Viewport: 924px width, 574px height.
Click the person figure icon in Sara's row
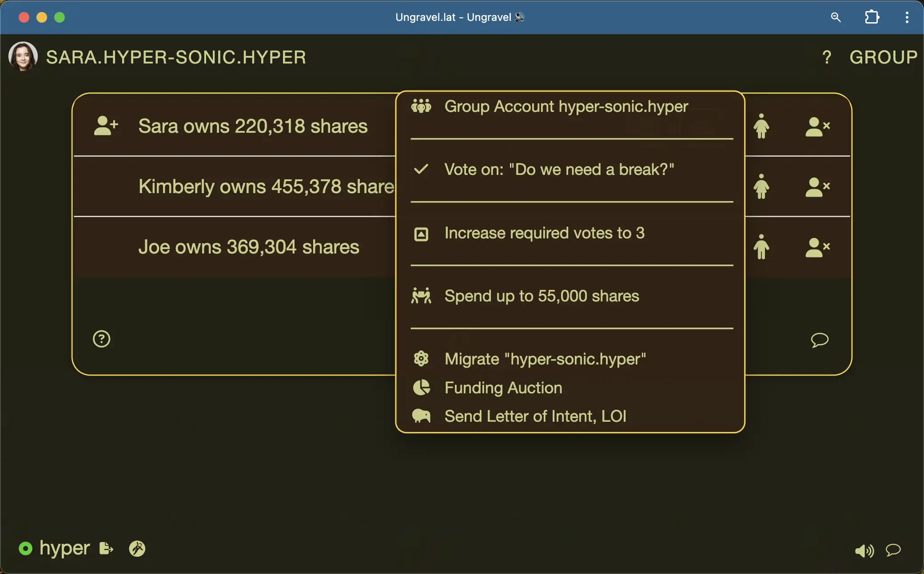click(761, 126)
